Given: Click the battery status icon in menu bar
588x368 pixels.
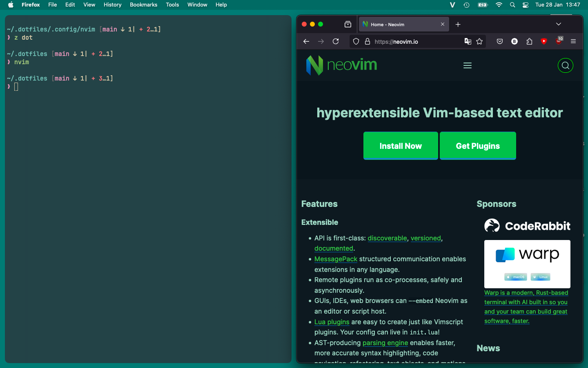Looking at the screenshot, I should click(483, 5).
